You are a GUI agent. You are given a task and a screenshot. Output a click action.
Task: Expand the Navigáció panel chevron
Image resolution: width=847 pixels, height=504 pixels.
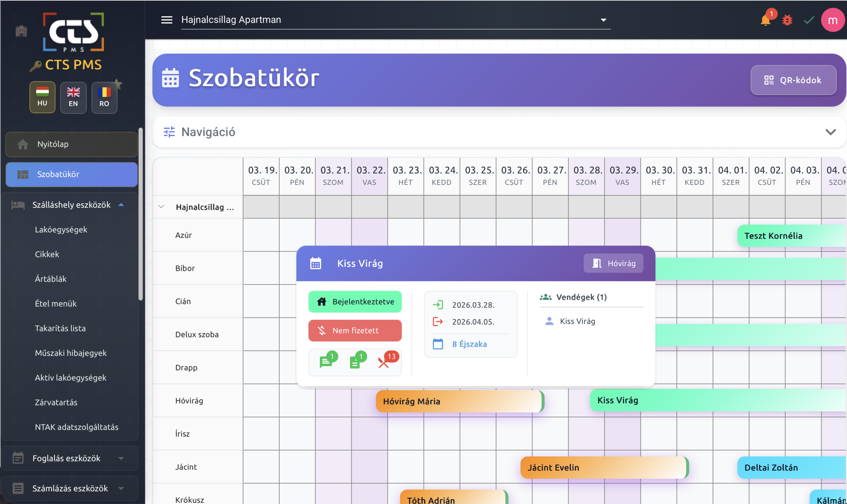tap(830, 132)
